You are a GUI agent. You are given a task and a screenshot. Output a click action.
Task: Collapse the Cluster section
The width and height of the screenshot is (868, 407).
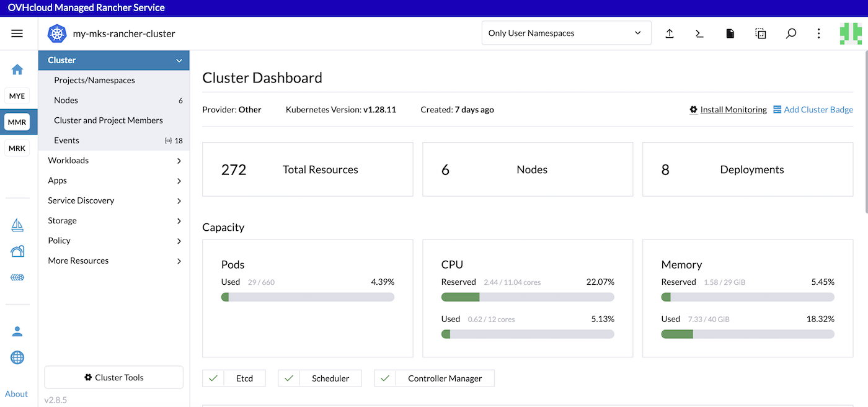113,60
